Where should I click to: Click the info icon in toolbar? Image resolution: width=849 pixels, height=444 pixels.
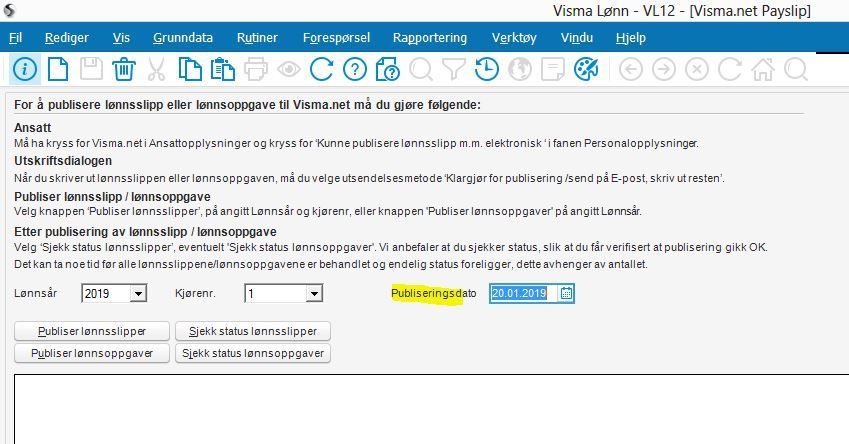point(25,69)
